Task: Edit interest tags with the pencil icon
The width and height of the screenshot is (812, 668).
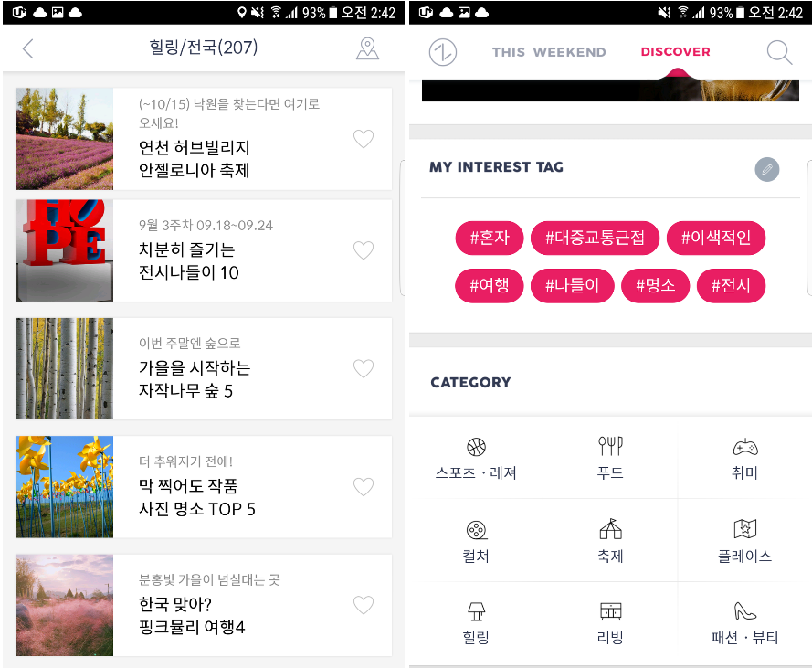Action: pos(767,169)
